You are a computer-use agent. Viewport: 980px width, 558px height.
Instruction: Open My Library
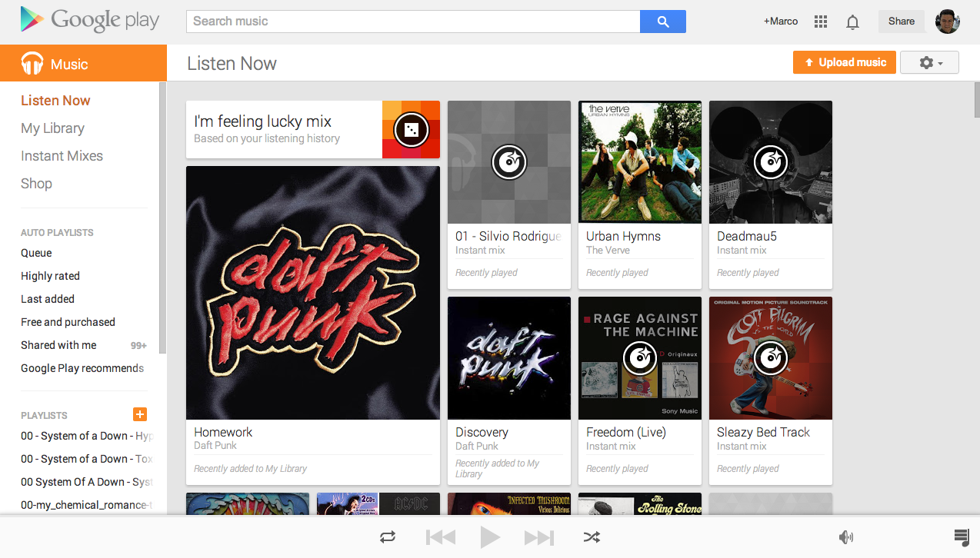coord(52,128)
